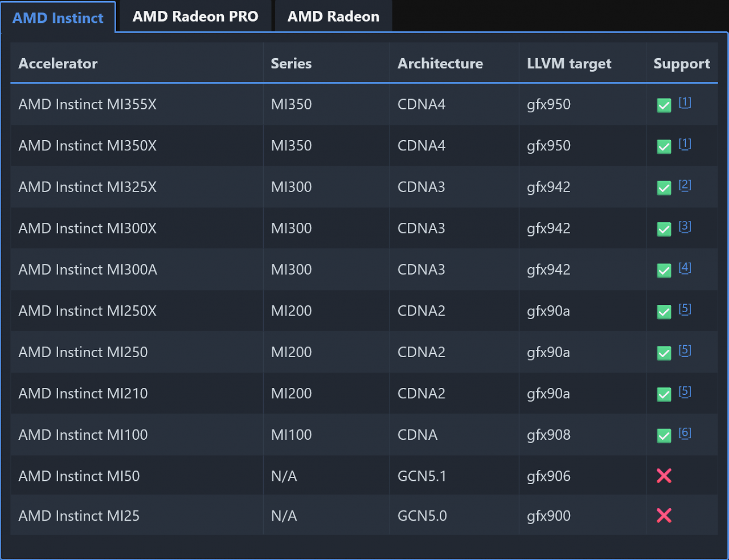Select the support checkmark for MI250X
The image size is (729, 560).
pyautogui.click(x=664, y=312)
